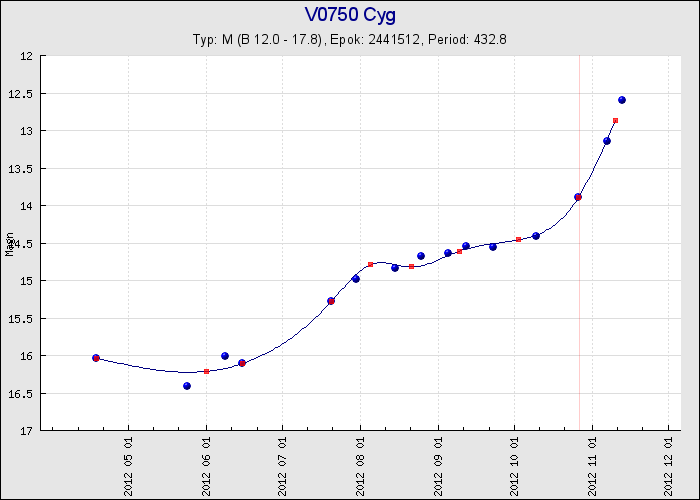
Task: Click the chart title V0750 Cyg
Action: click(350, 15)
